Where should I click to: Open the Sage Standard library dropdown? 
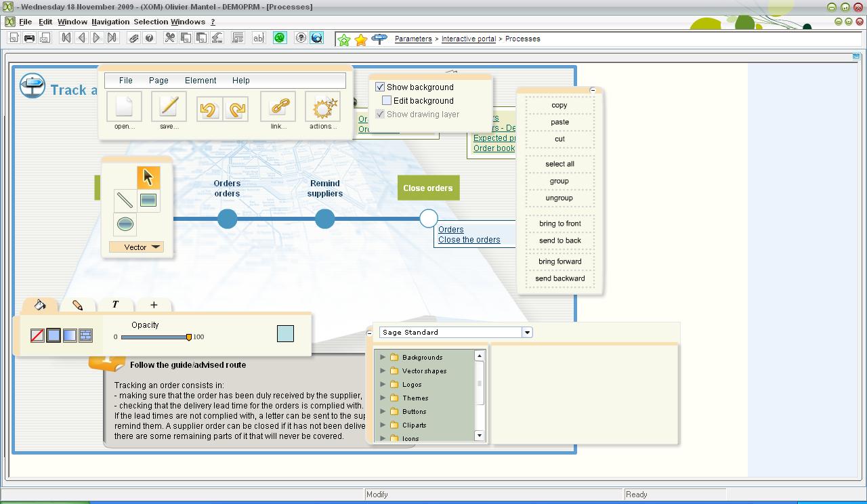(x=527, y=333)
